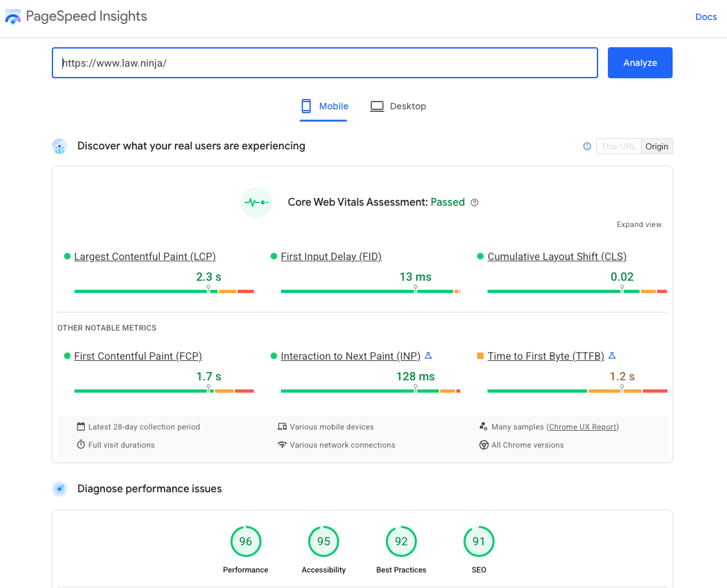The height and width of the screenshot is (588, 727).
Task: Click the 128 ms INP value
Action: (416, 376)
